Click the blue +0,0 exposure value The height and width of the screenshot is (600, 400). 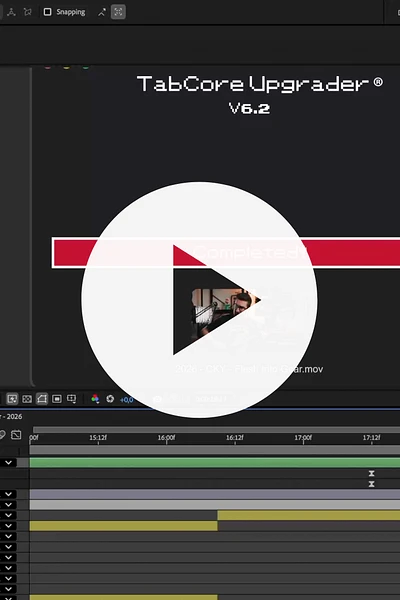coord(127,400)
